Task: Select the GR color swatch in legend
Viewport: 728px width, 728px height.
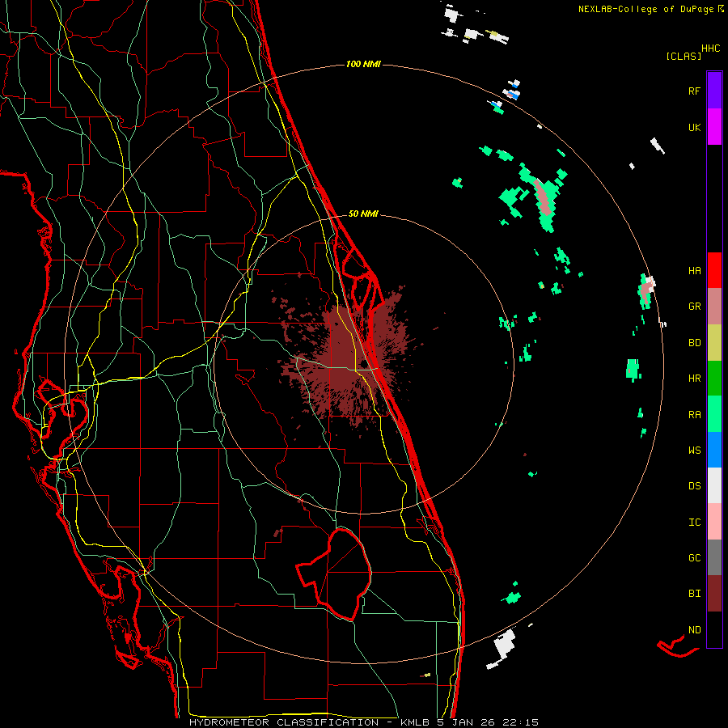Action: tap(714, 307)
